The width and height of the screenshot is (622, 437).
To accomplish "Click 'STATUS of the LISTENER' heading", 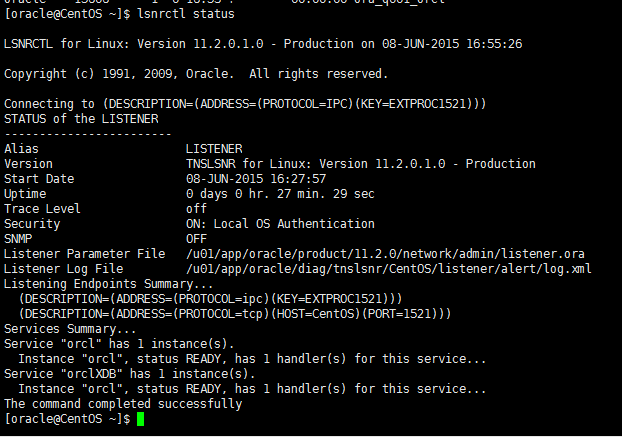I will (x=81, y=119).
